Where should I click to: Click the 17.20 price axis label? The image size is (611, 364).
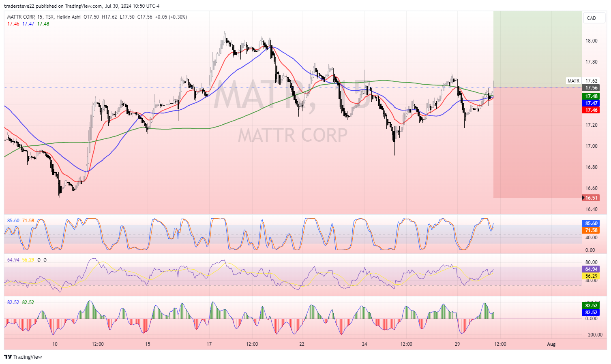click(x=592, y=125)
